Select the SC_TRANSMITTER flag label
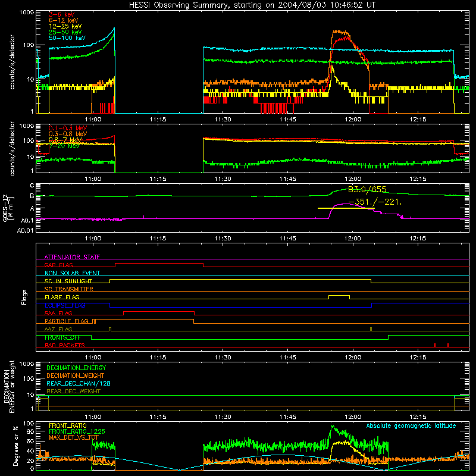 [69, 289]
